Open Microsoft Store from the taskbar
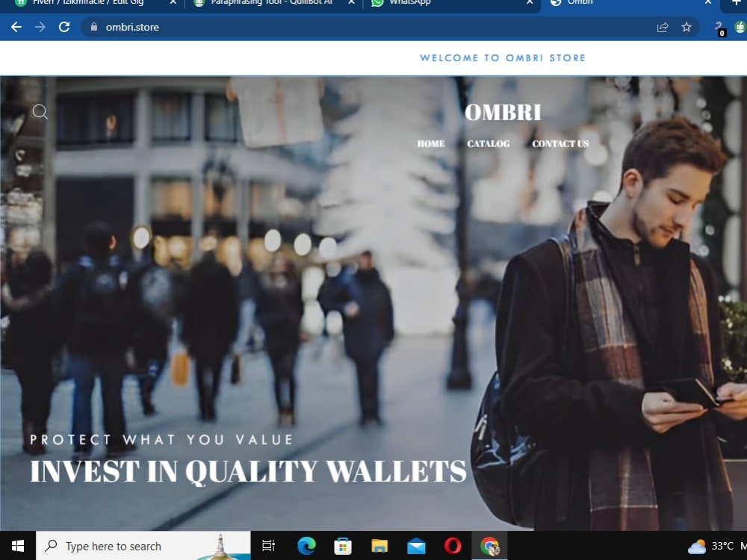This screenshot has width=747, height=560. pos(343,546)
